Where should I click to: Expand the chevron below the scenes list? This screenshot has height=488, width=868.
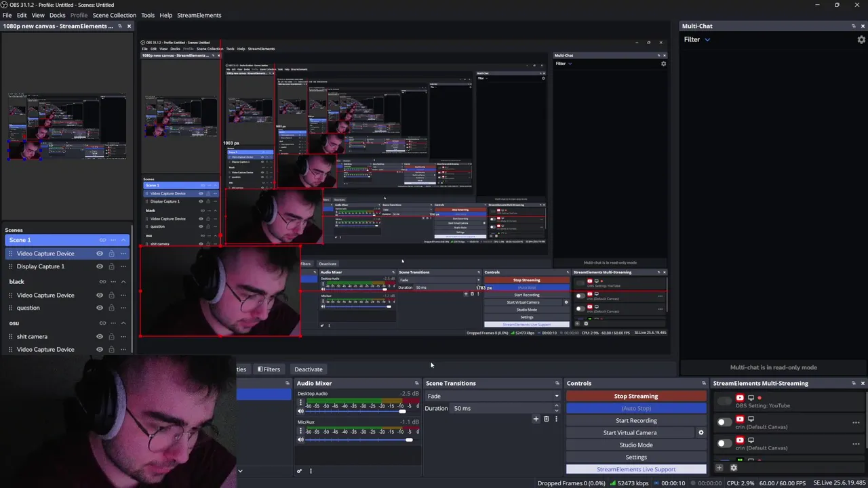(x=240, y=470)
